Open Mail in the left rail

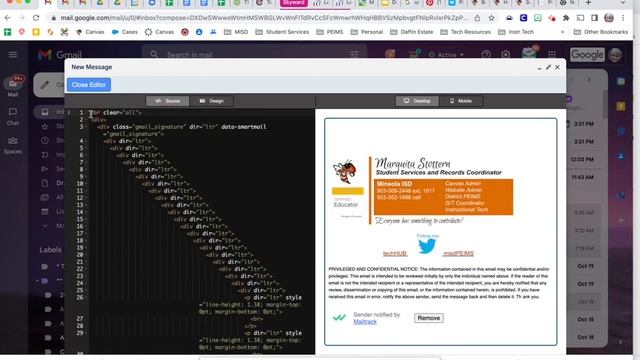[x=13, y=86]
